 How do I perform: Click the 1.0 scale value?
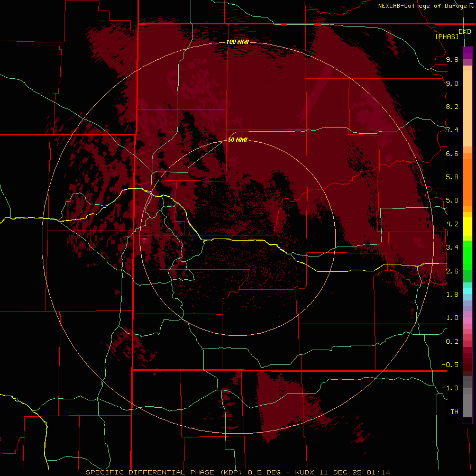(x=452, y=318)
